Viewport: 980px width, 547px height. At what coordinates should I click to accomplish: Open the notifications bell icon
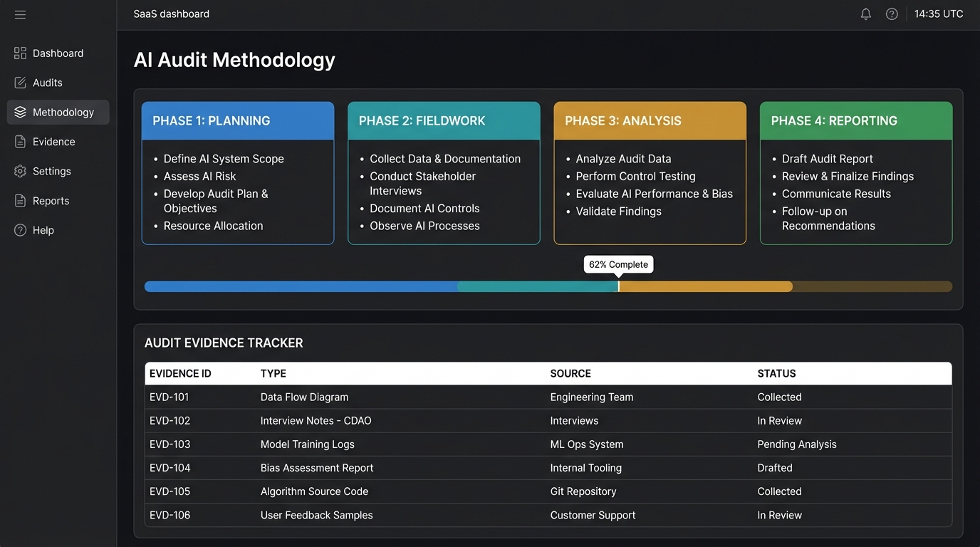865,13
